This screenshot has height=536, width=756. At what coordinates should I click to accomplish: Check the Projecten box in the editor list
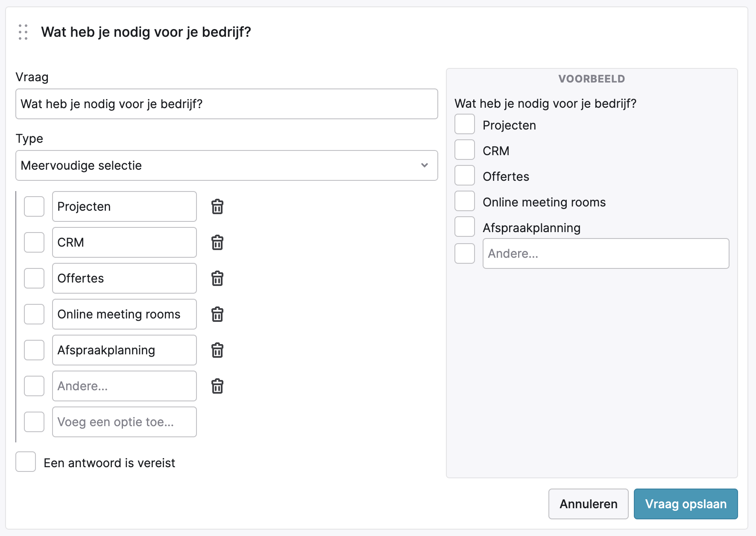click(x=34, y=207)
